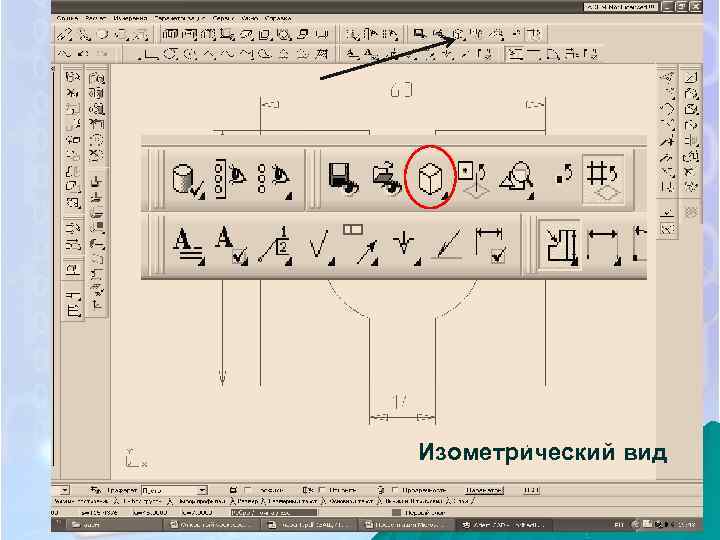Select the dimension with checkmark tool
The image size is (720, 540).
(x=490, y=246)
